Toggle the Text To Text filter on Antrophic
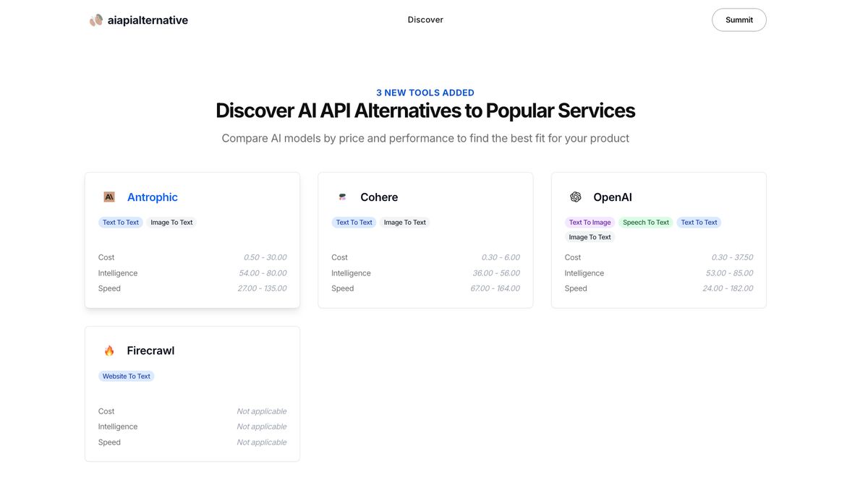Screen dimensions: 868x498 click(x=120, y=222)
